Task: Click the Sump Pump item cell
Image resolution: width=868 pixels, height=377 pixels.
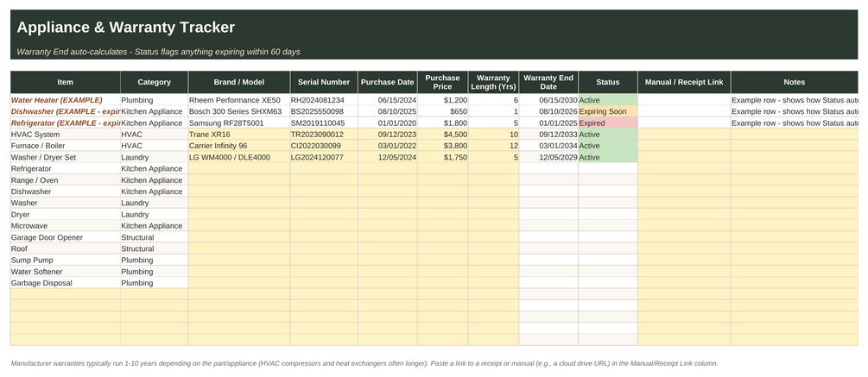Action: pos(66,260)
